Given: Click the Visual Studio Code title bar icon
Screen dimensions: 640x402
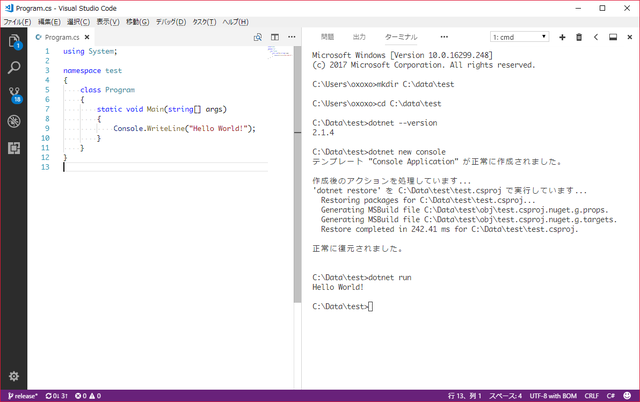Looking at the screenshot, I should click(x=9, y=8).
